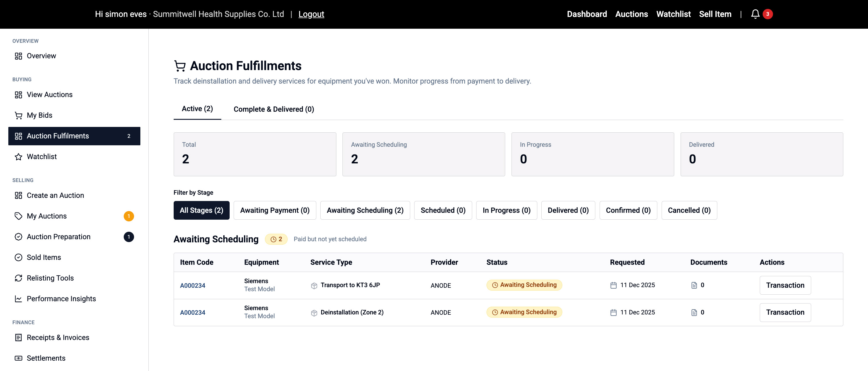Click documents icon in Transport row
The height and width of the screenshot is (371, 868).
tap(694, 285)
